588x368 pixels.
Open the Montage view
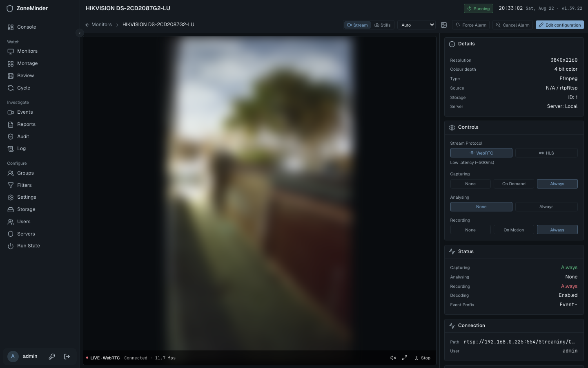40,63
